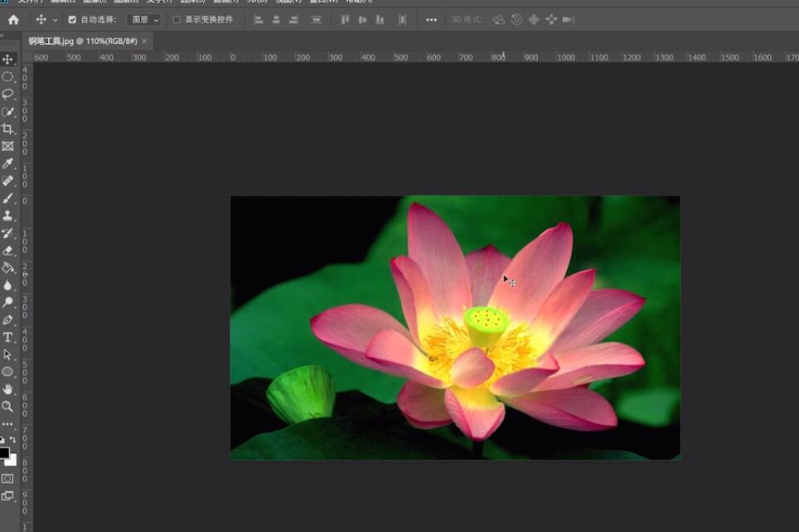Select the Pen tool
This screenshot has height=532, width=799.
pos(7,320)
